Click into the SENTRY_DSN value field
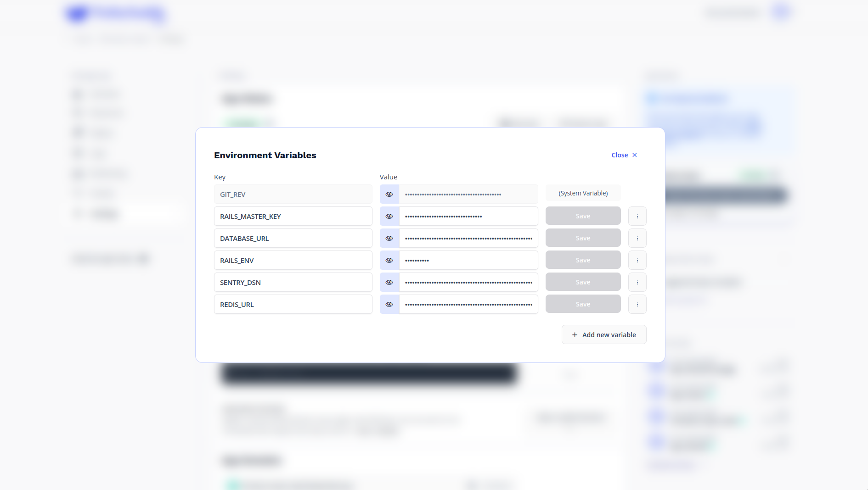This screenshot has height=490, width=868. (468, 282)
